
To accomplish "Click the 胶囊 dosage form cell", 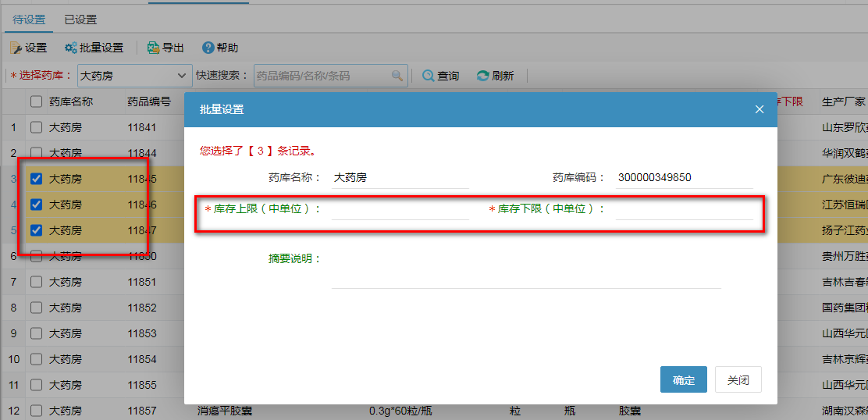I will (x=629, y=411).
